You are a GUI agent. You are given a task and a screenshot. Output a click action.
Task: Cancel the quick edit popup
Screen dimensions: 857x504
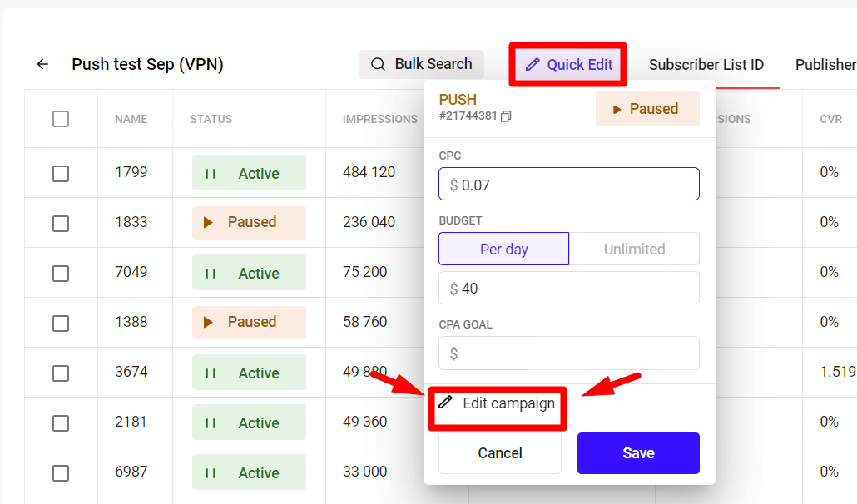[500, 453]
